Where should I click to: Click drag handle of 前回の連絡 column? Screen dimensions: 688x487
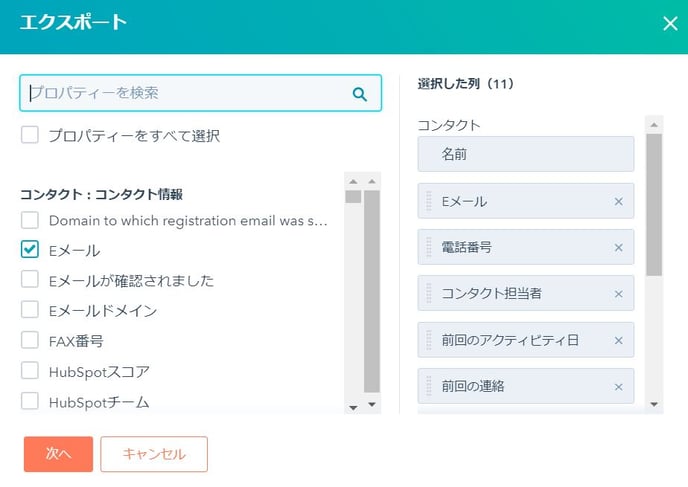pyautogui.click(x=429, y=387)
